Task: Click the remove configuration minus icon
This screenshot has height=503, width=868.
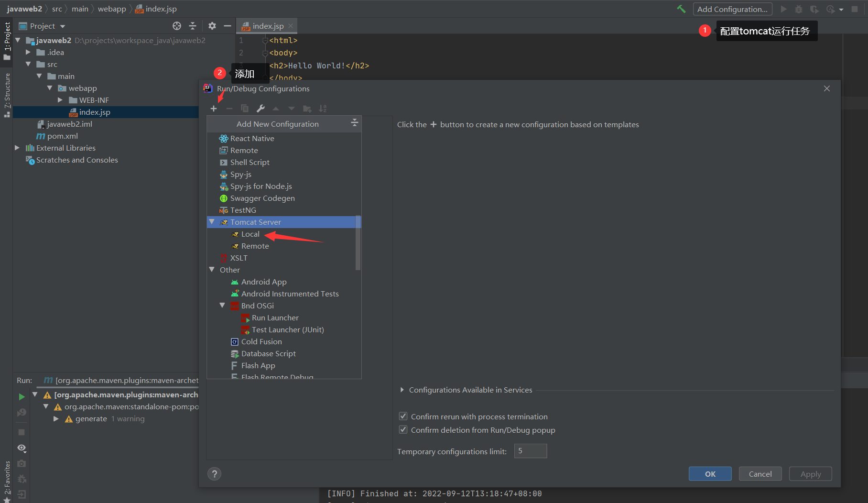Action: [229, 109]
